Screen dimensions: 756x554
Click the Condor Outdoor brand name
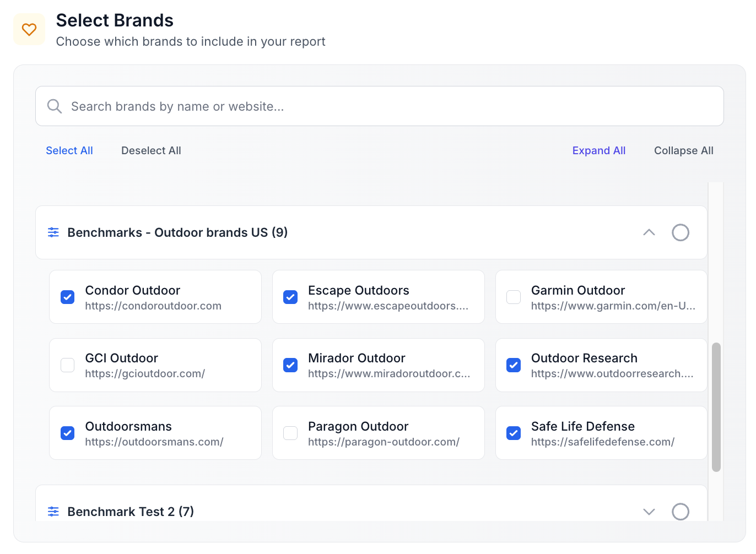(x=133, y=290)
